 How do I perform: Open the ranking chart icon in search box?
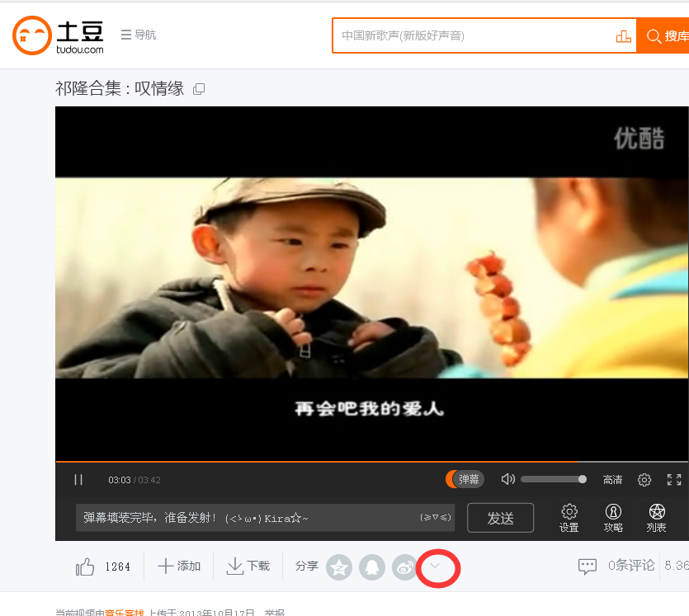624,36
